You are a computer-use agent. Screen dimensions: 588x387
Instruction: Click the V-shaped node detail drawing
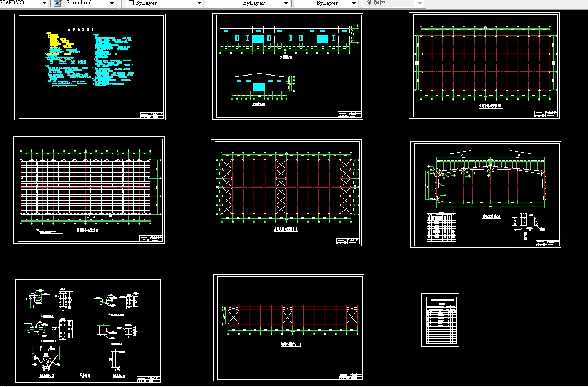pos(46,358)
